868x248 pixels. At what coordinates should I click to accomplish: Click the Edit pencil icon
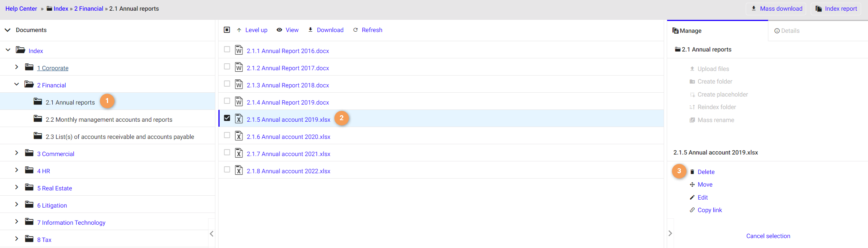[x=692, y=198]
